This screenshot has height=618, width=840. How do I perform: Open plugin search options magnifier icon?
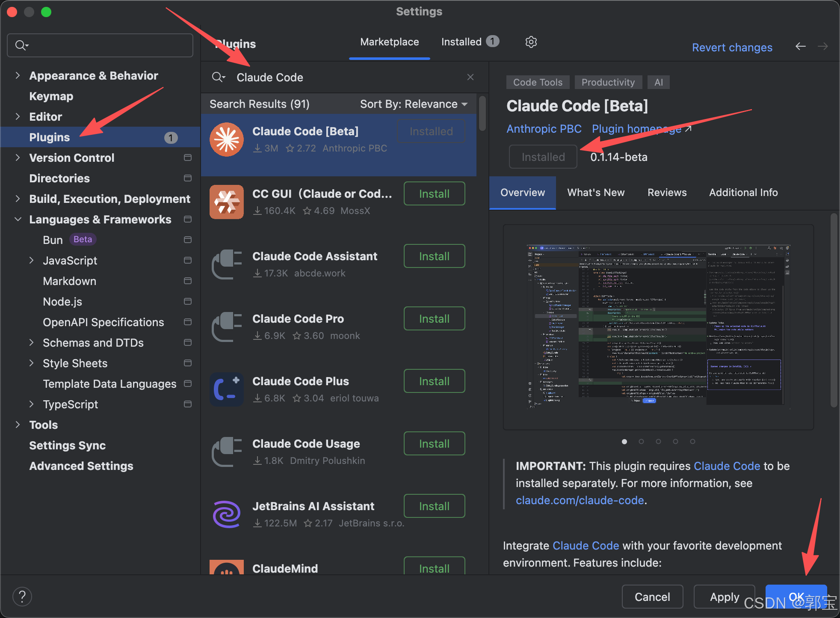pyautogui.click(x=218, y=77)
